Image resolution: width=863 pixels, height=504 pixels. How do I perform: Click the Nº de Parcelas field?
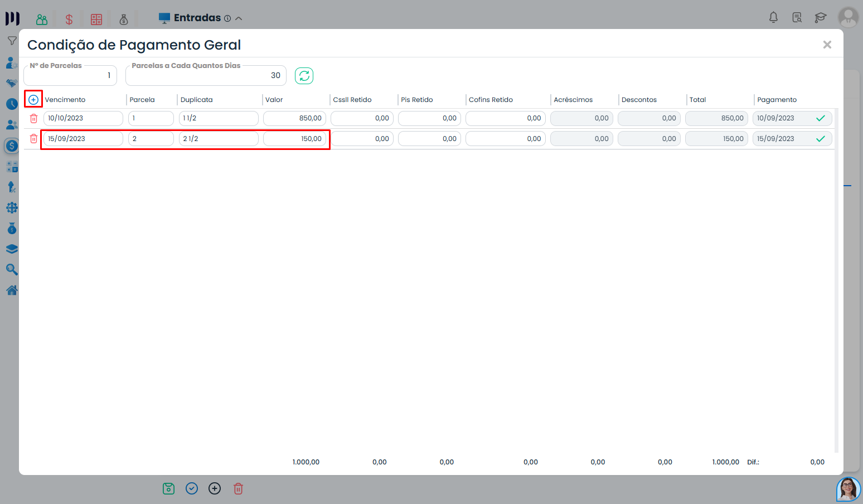[x=70, y=76]
